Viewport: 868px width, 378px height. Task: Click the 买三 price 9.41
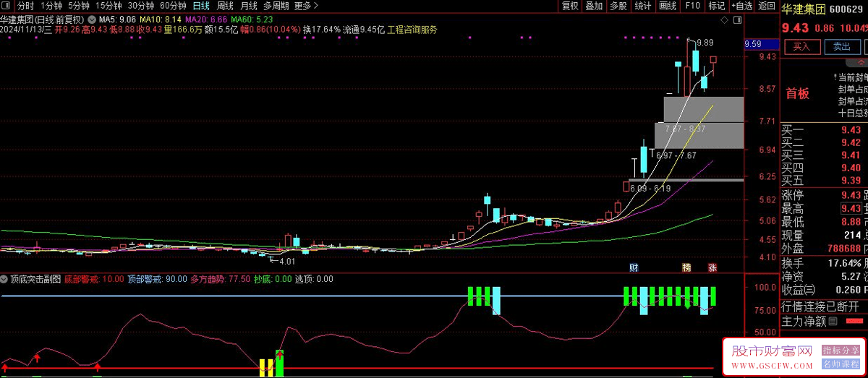click(x=851, y=155)
